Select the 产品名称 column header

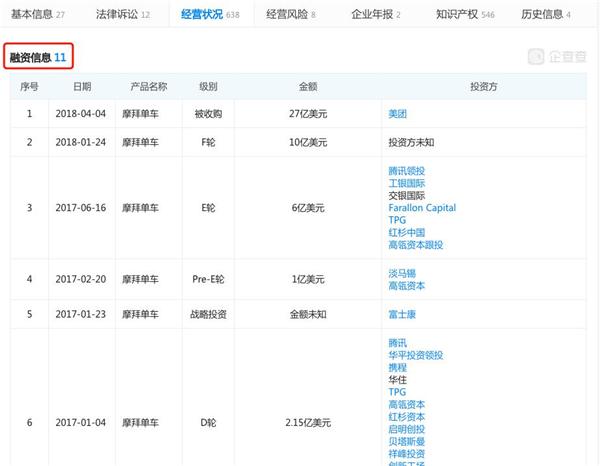[x=149, y=86]
